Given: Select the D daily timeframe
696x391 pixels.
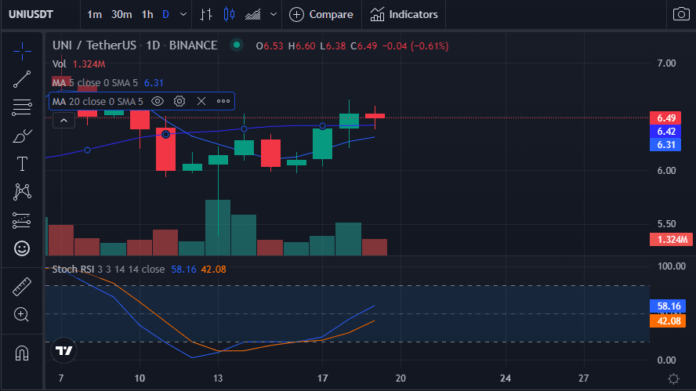Looking at the screenshot, I should coord(166,14).
